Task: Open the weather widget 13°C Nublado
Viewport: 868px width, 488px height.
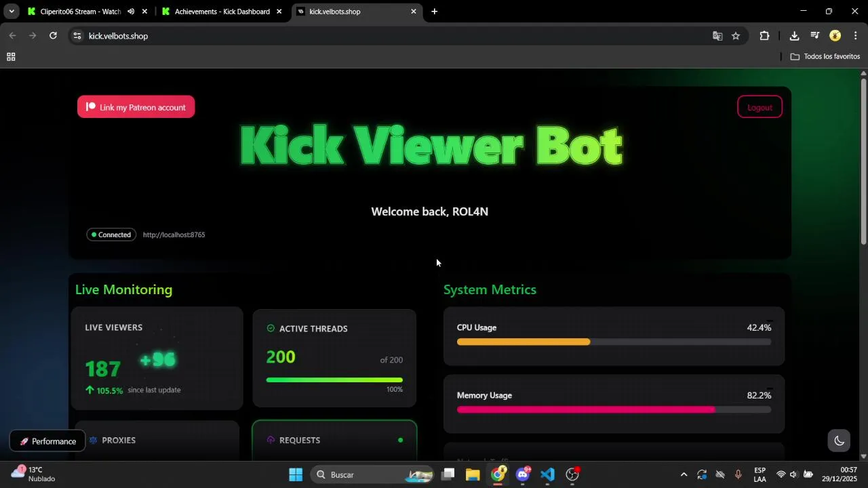Action: (34, 474)
